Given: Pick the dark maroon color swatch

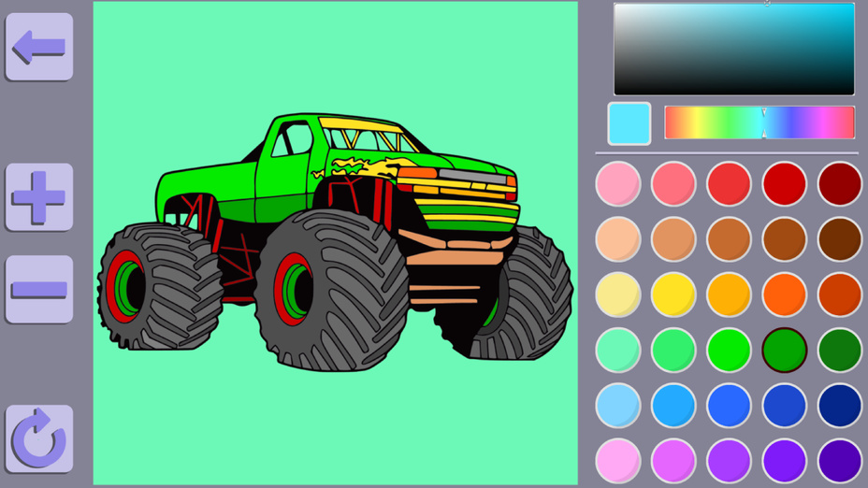Looking at the screenshot, I should point(839,184).
